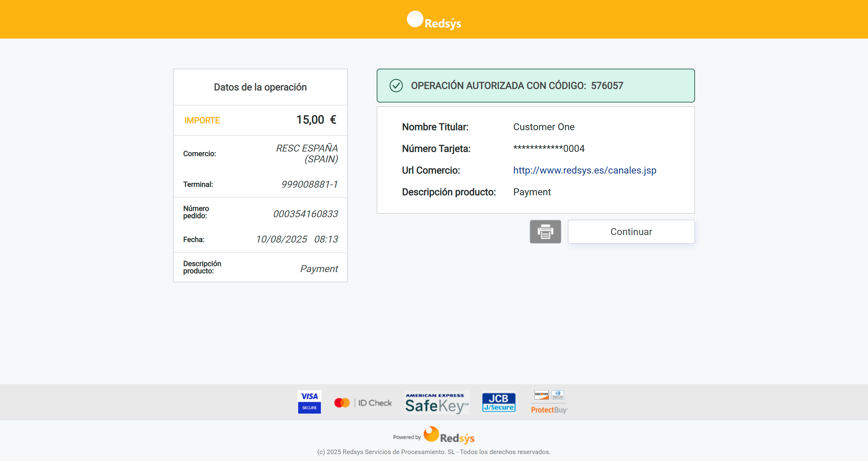The image size is (868, 461).
Task: Click the copyright text in footer
Action: coord(434,452)
